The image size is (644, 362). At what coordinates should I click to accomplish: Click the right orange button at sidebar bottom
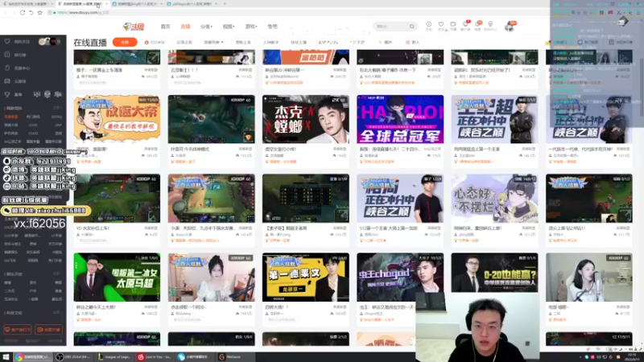(49, 330)
